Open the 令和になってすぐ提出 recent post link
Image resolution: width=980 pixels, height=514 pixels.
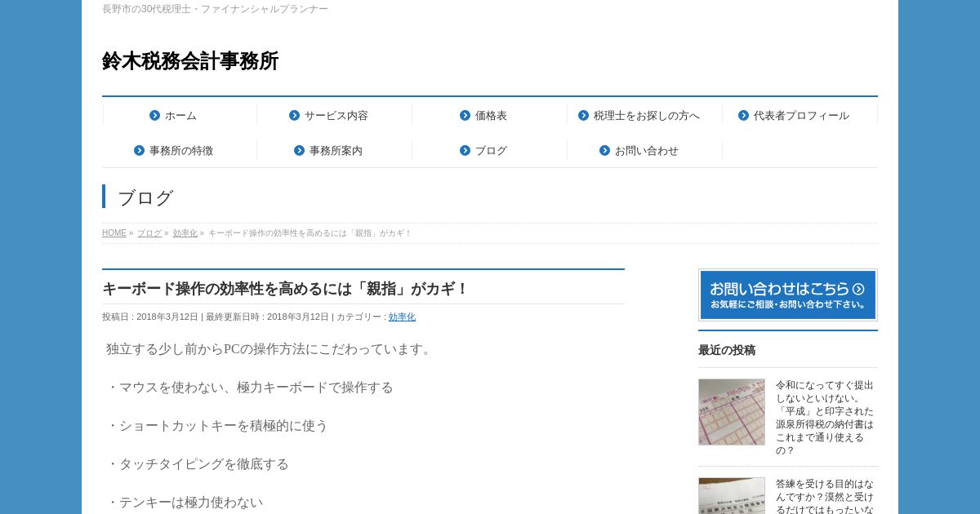tap(825, 418)
